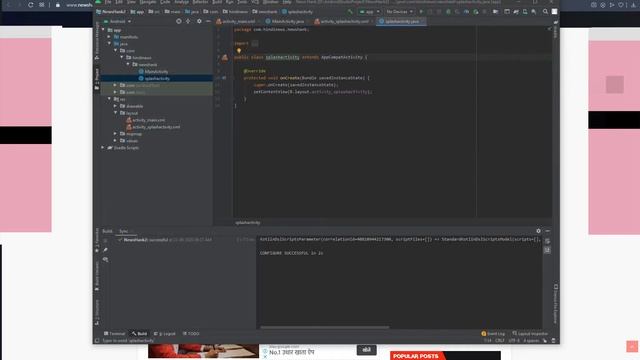Open the File menu
Screen dimensions: 640x360
pos(107,2)
